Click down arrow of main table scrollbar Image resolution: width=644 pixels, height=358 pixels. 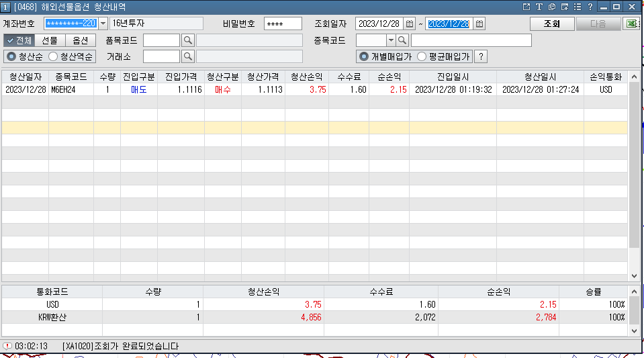tap(634, 276)
